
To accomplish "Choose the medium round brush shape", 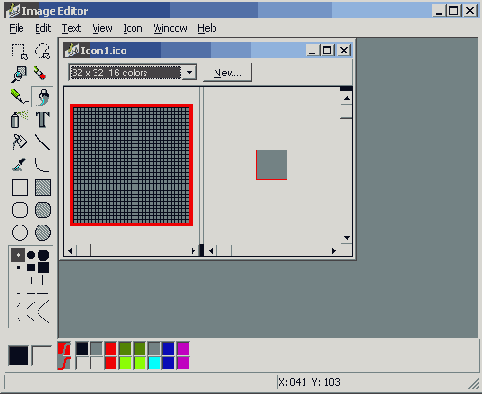I will tap(31, 255).
